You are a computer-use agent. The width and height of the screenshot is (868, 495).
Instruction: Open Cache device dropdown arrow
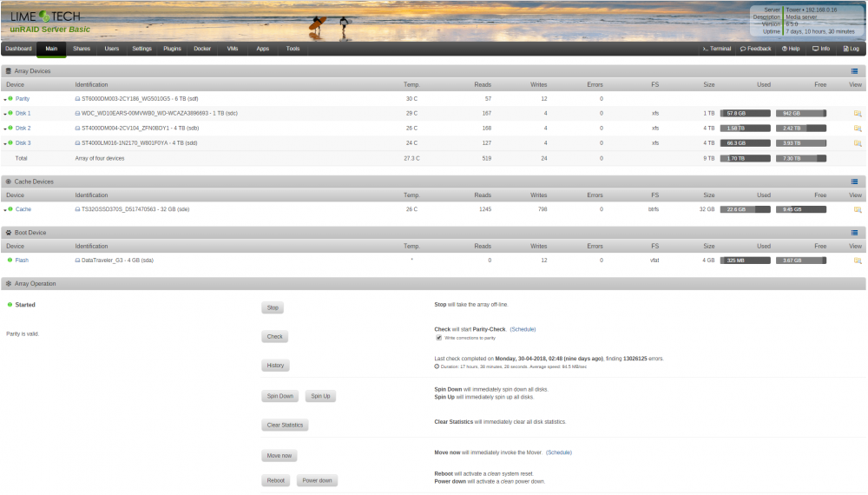pos(5,210)
